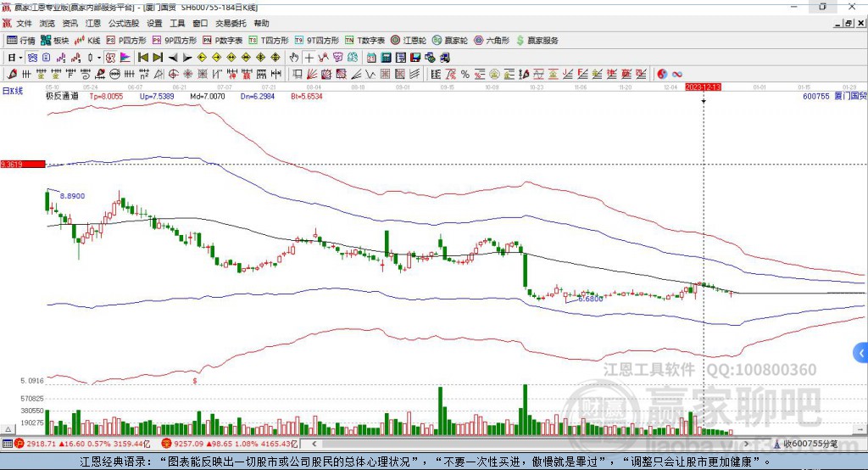Open the 江恩 menu

pos(93,24)
